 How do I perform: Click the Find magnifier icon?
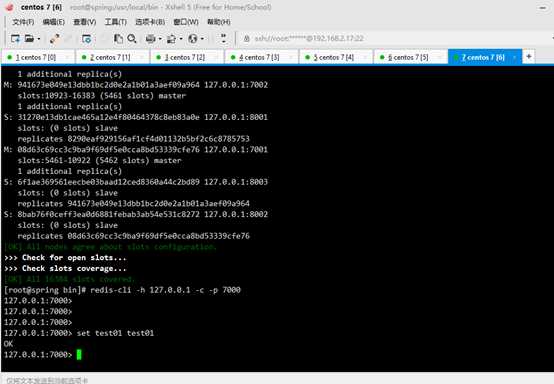click(132, 39)
